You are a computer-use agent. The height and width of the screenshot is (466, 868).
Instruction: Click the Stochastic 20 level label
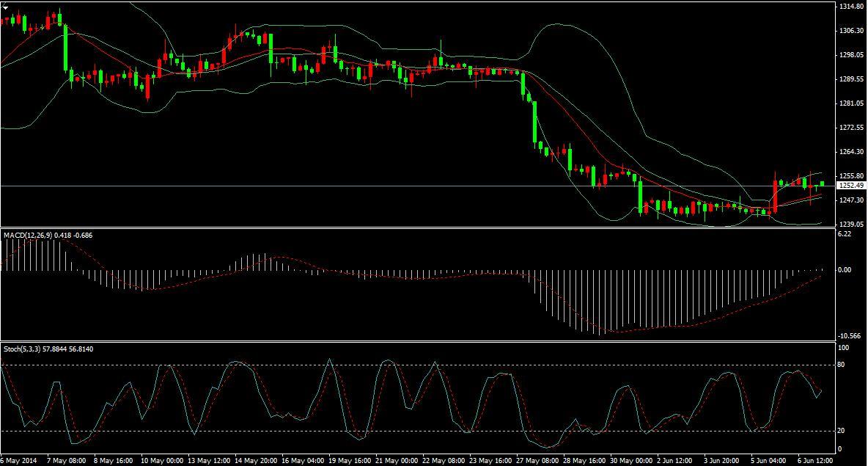point(843,431)
